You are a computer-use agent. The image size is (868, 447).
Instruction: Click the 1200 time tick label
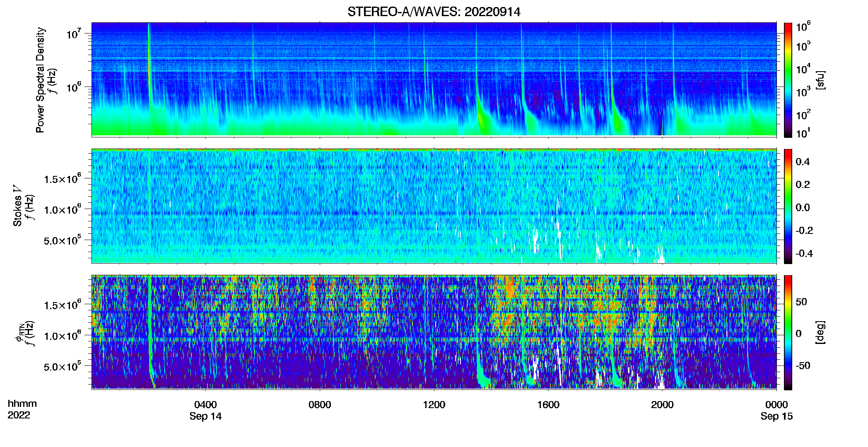(x=434, y=404)
